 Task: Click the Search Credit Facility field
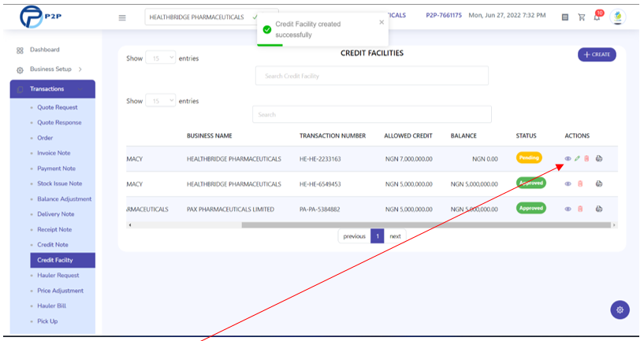[x=372, y=76]
